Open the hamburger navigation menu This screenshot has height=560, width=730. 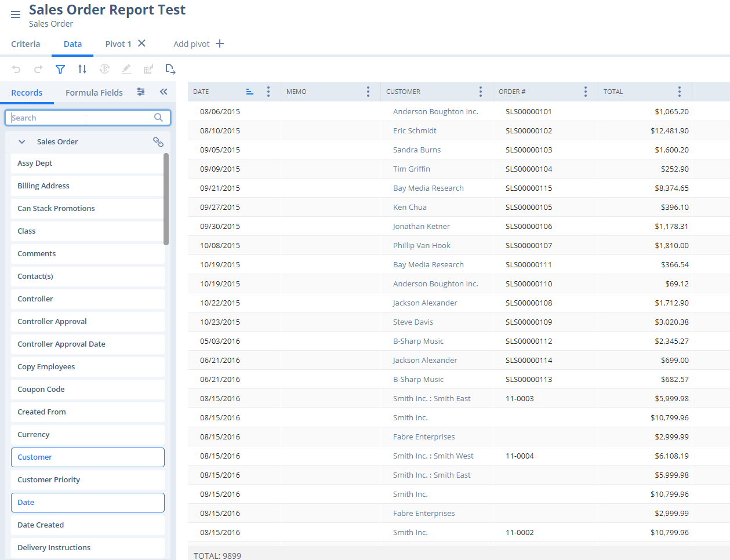pos(16,14)
